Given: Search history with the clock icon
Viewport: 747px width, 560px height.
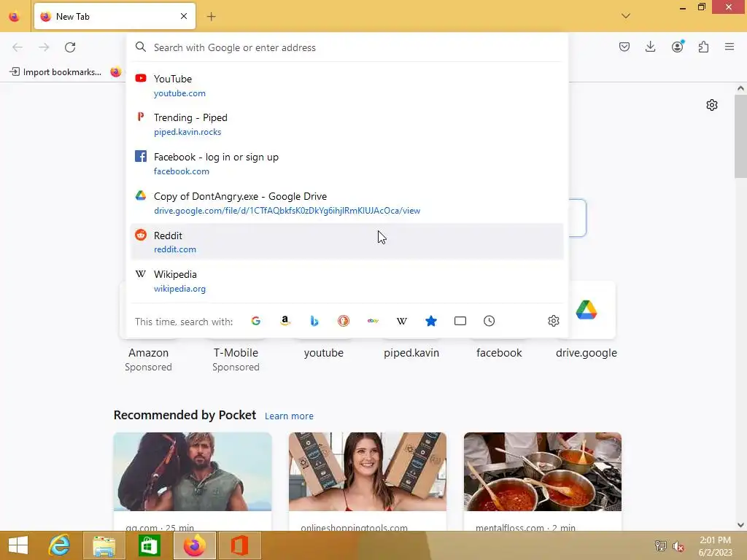Looking at the screenshot, I should point(489,321).
